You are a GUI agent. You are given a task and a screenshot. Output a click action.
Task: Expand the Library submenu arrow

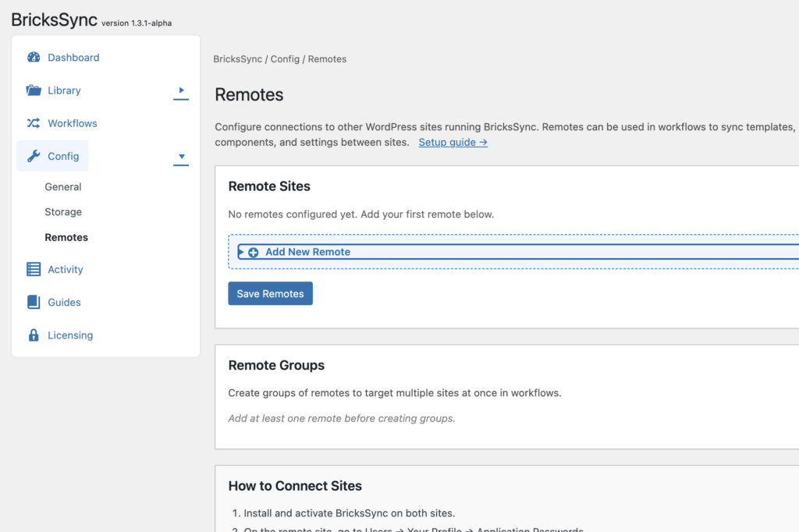click(x=181, y=90)
